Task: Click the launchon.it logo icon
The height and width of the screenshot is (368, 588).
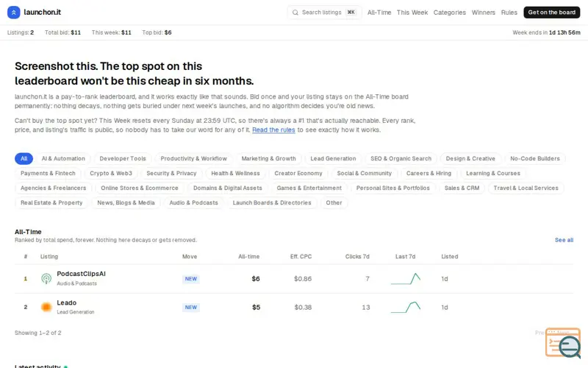Action: pos(13,13)
